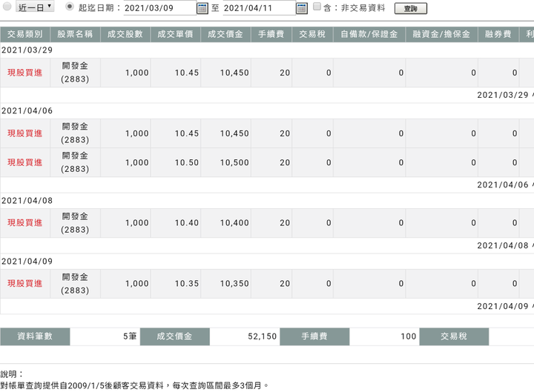Click the 2021/04/09 settlement date on right
534x392 pixels.
click(x=503, y=306)
